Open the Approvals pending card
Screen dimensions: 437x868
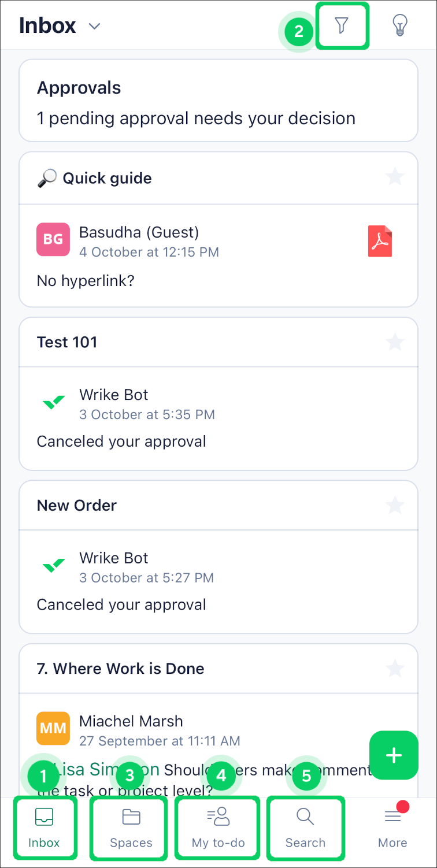[218, 101]
